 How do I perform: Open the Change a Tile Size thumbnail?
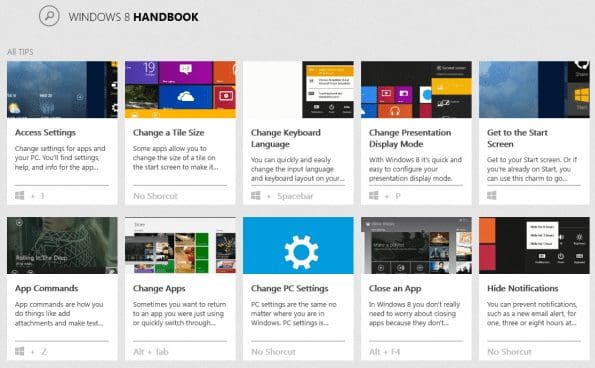[x=180, y=90]
